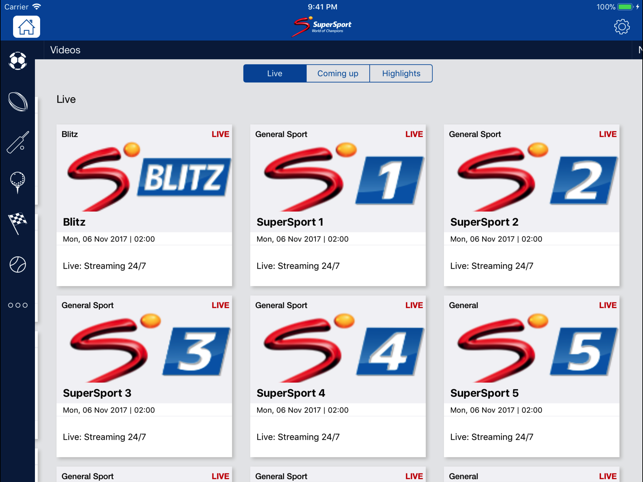Click the 'SuperSport 3' title text
Viewport: 643px width, 482px height.
(97, 393)
